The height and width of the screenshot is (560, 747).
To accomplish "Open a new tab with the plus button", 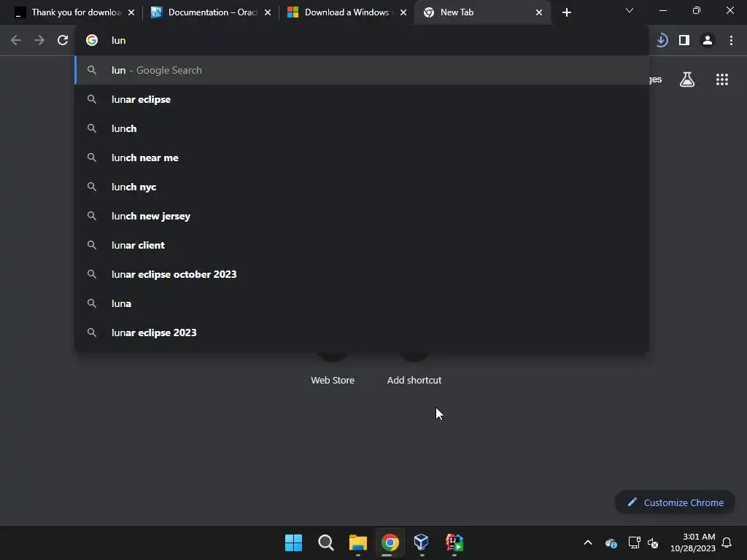I will 566,13.
